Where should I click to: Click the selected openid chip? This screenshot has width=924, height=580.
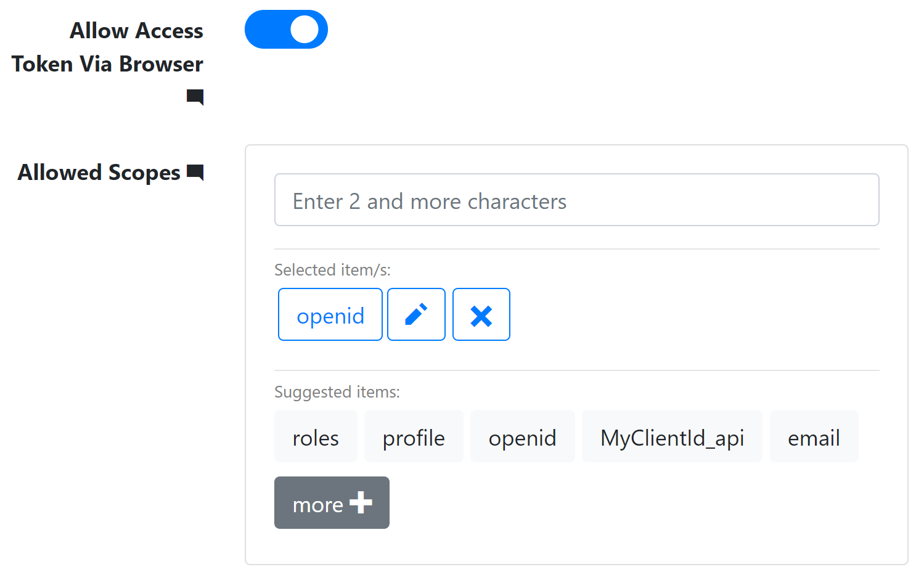pos(330,314)
